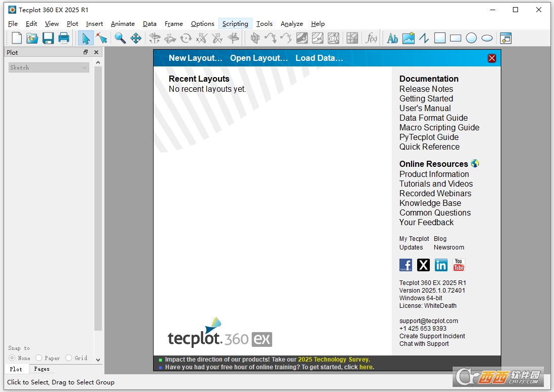Click the Load Data link
The height and width of the screenshot is (392, 554).
(x=319, y=58)
